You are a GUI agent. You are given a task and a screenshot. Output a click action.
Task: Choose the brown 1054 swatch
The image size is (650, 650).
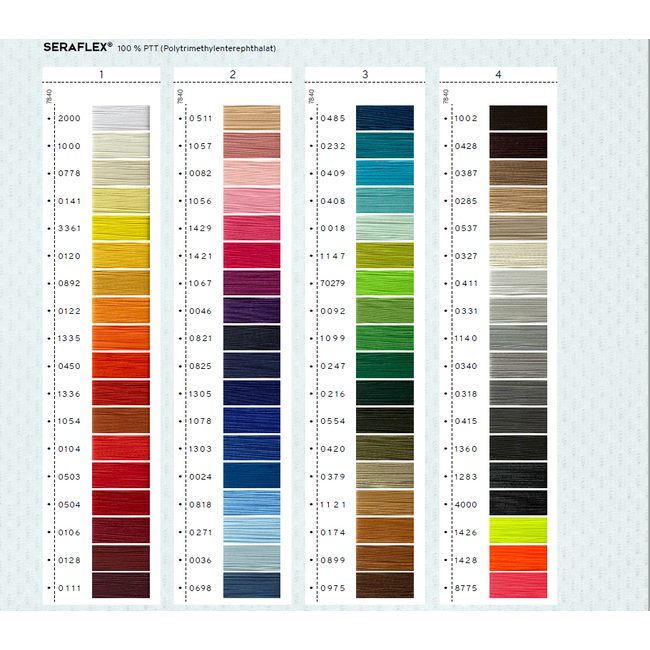120,421
